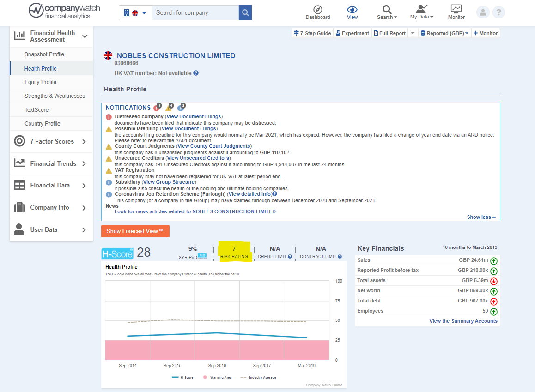This screenshot has height=392, width=535.
Task: Click the H-Score logo badge
Action: click(117, 253)
